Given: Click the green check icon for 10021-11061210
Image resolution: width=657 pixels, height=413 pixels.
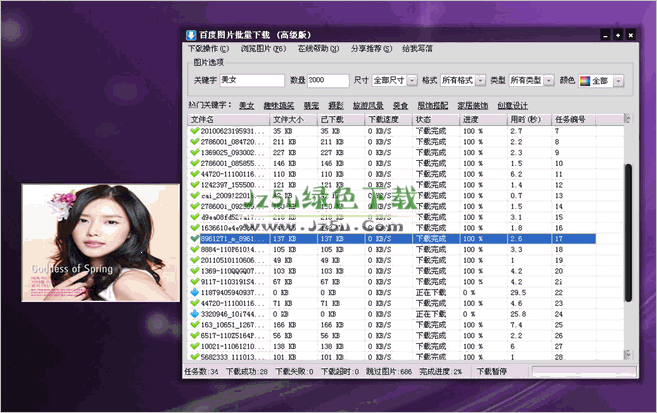Looking at the screenshot, I should pos(194,346).
